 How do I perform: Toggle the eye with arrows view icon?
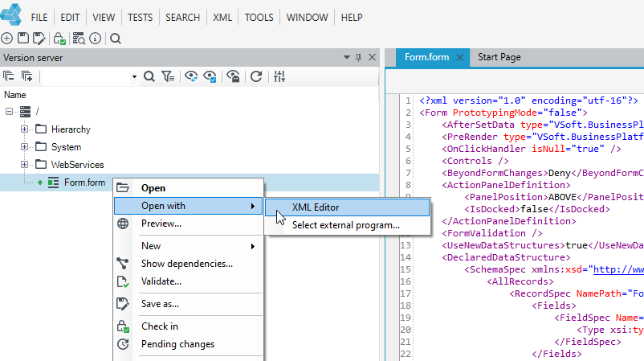click(191, 76)
